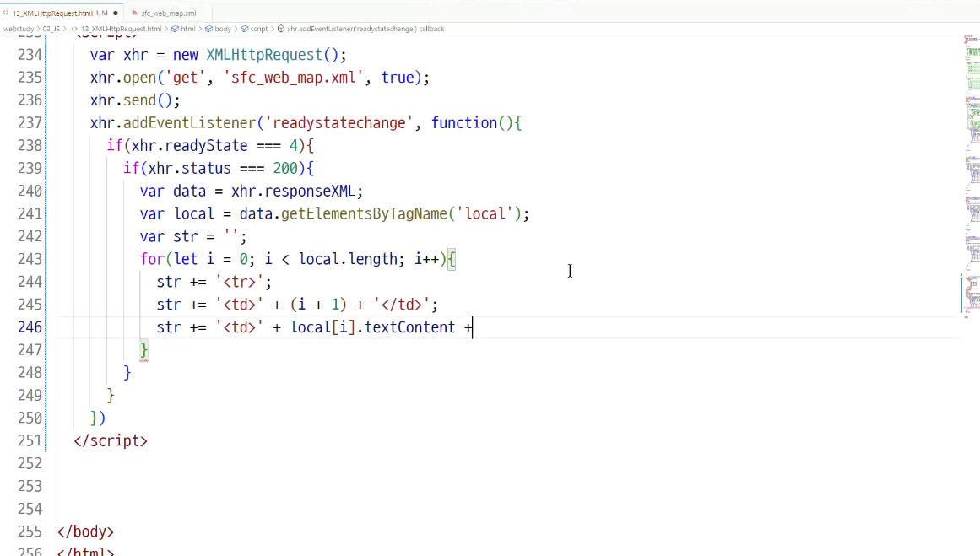Click the symbol icon before xhr.addEventListener breadcrumb
Screen dimensions: 980x556
pyautogui.click(x=281, y=29)
